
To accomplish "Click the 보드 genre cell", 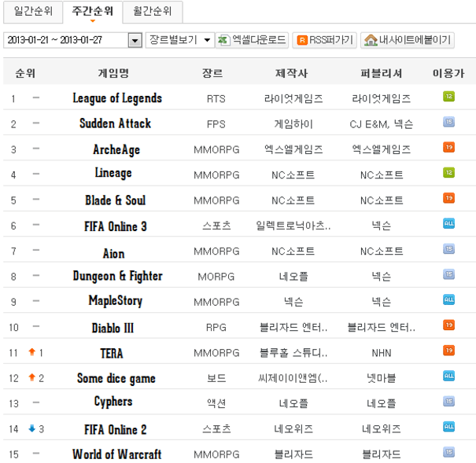I will pos(216,378).
